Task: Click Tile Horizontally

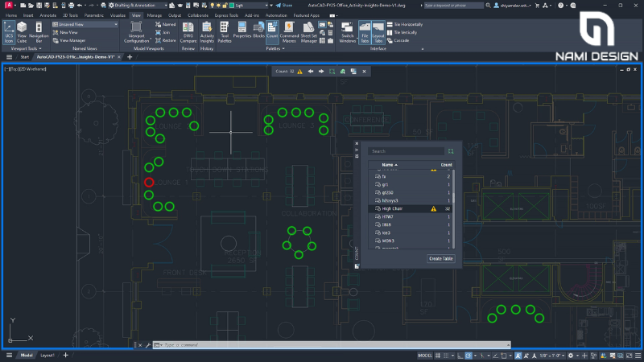Action: [405, 24]
